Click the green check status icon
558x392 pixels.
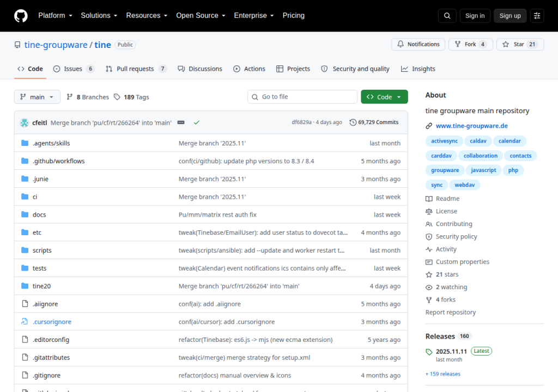point(196,122)
